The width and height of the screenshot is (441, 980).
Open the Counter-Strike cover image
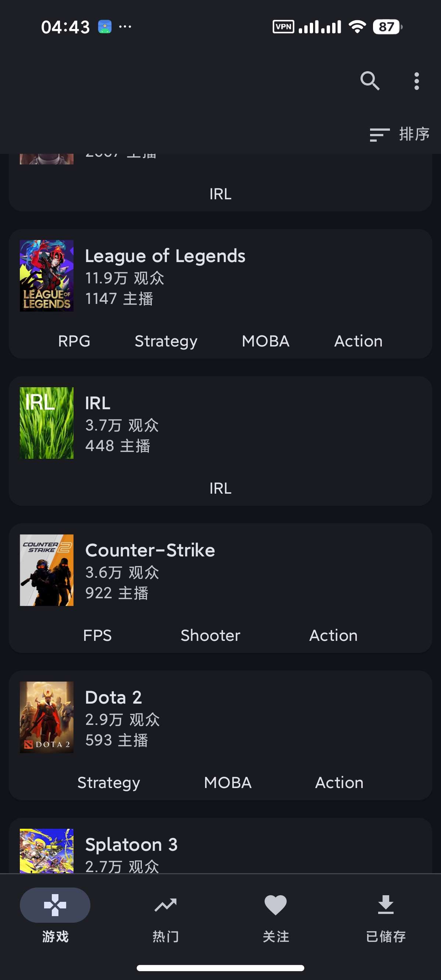(x=46, y=570)
